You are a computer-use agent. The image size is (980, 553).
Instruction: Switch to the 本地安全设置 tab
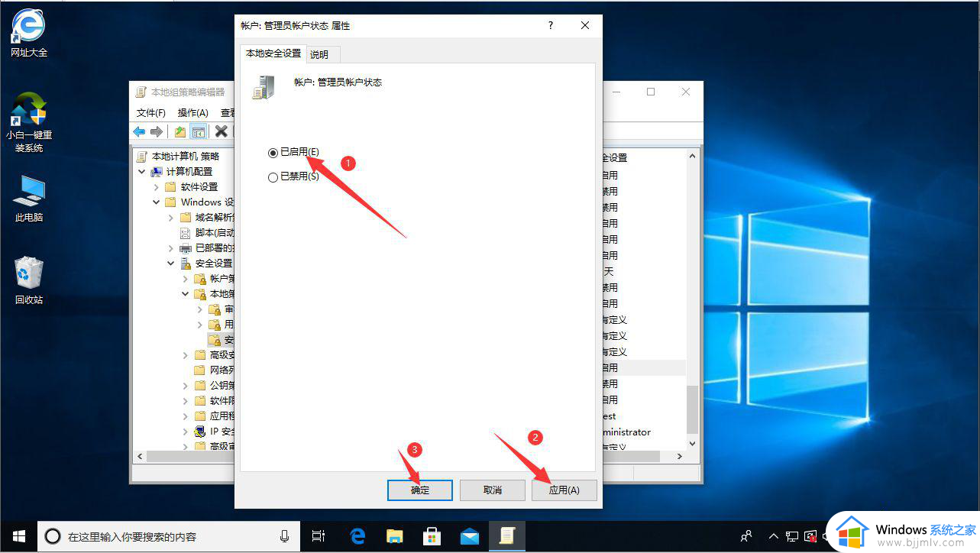[273, 53]
